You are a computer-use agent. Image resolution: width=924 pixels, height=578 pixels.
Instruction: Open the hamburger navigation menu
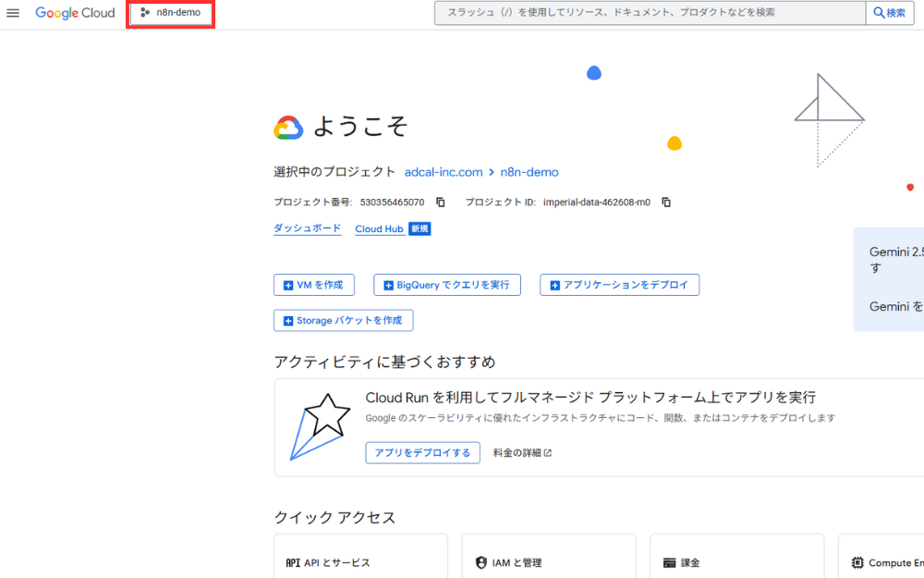click(13, 12)
